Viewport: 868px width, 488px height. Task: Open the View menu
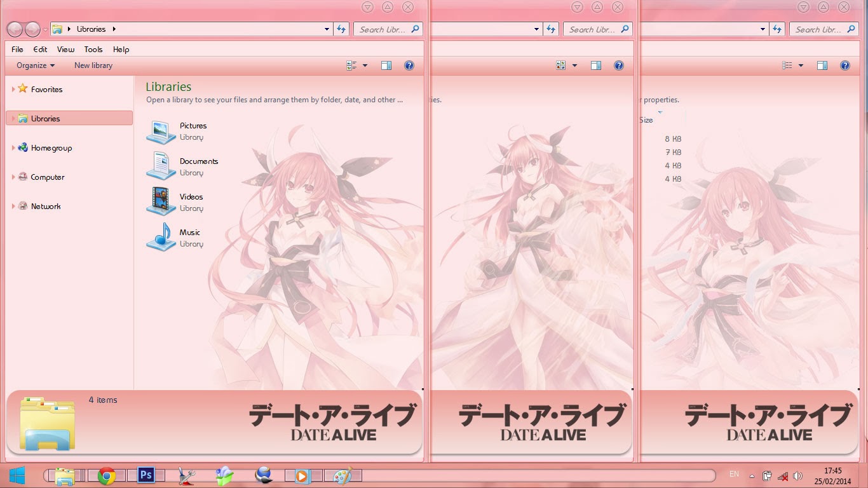(x=65, y=50)
